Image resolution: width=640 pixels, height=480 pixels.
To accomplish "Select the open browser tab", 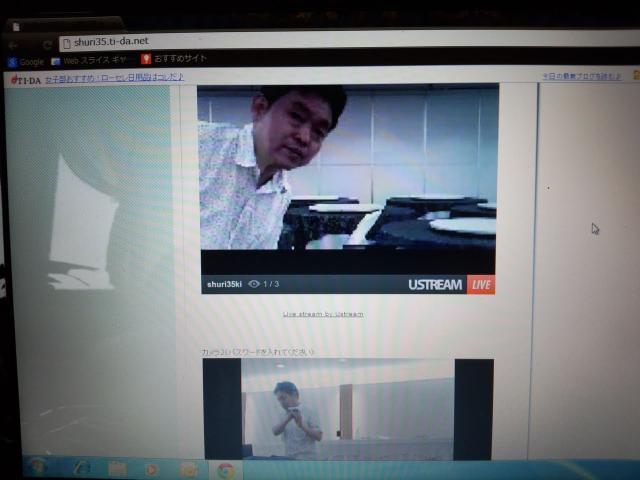I will click(63, 25).
